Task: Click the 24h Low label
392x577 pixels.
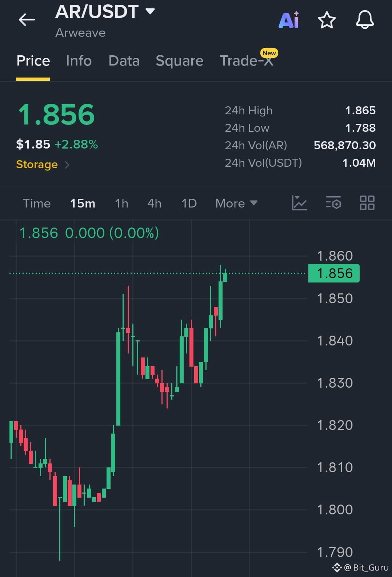Action: (x=247, y=128)
